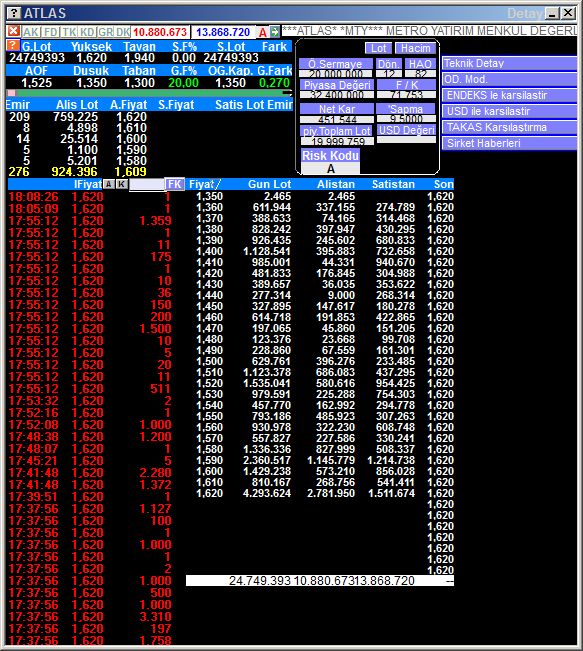Open Sirket Haberleri
The width and height of the screenshot is (583, 651).
point(510,143)
